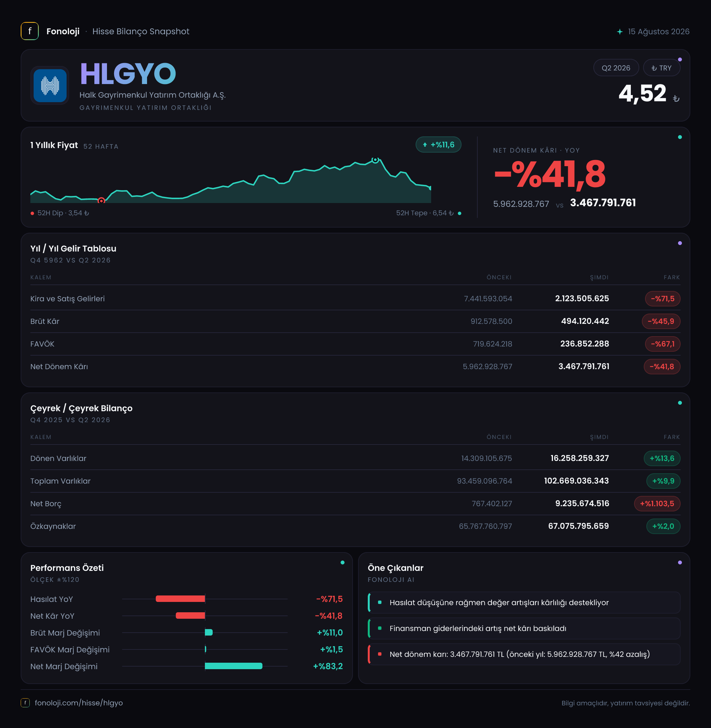Screen dimensions: 711x728
Task: Click the 236.852.288 FAVÖK value
Action: pyautogui.click(x=584, y=344)
